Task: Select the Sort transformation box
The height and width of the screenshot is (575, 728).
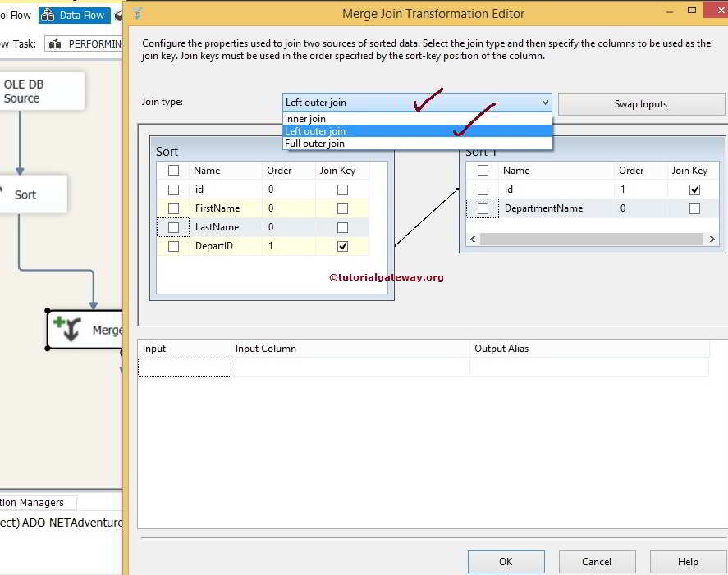Action: coord(25,194)
